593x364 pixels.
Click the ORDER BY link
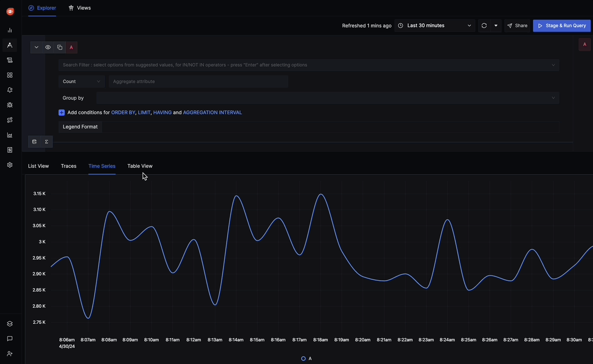click(x=123, y=113)
